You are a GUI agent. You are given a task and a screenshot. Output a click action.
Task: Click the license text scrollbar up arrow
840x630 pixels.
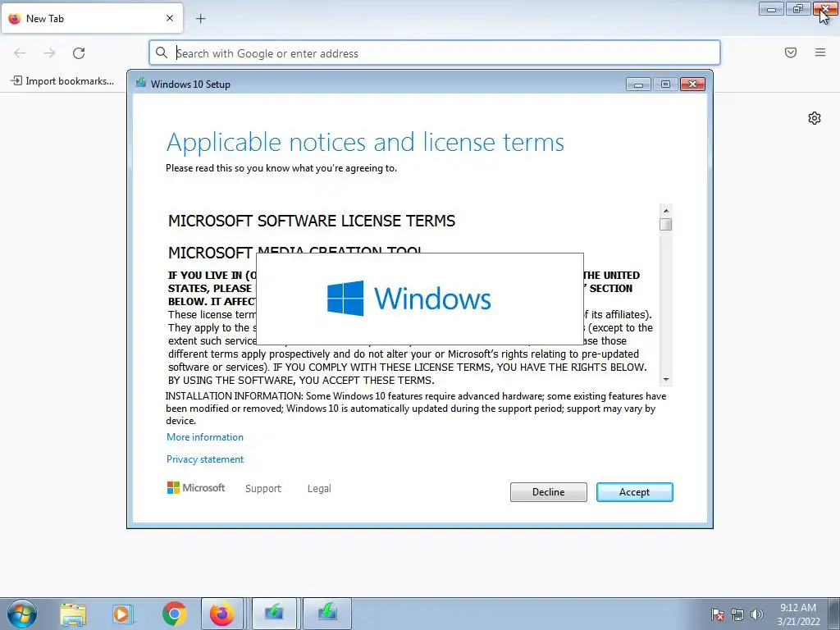[666, 211]
